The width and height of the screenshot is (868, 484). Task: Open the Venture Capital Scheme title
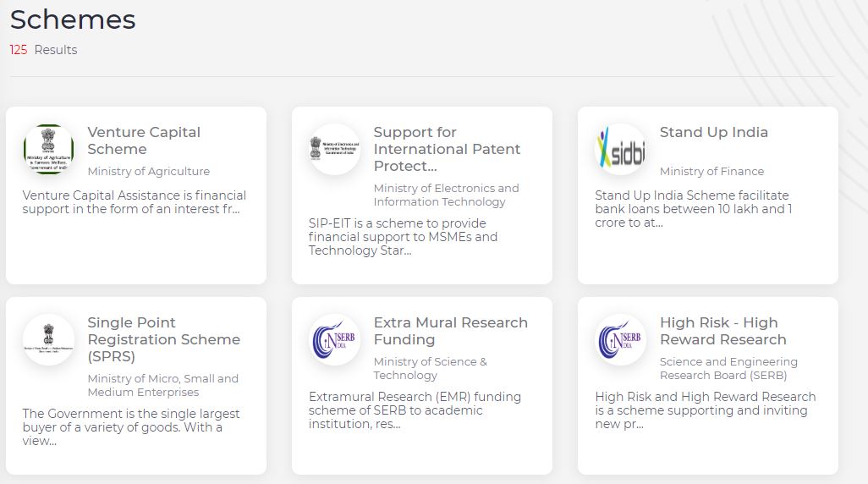click(144, 140)
